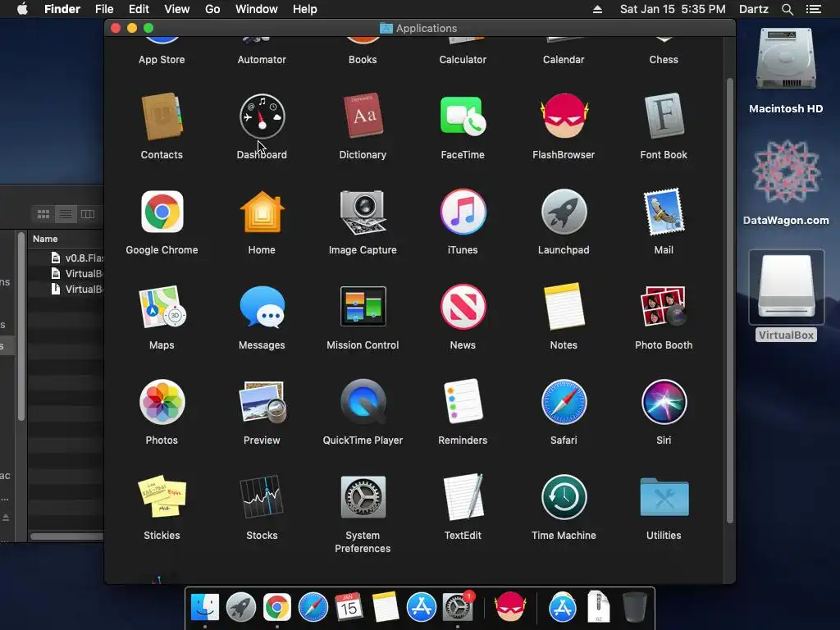Open Trash in the Dock
The image size is (840, 630).
635,607
